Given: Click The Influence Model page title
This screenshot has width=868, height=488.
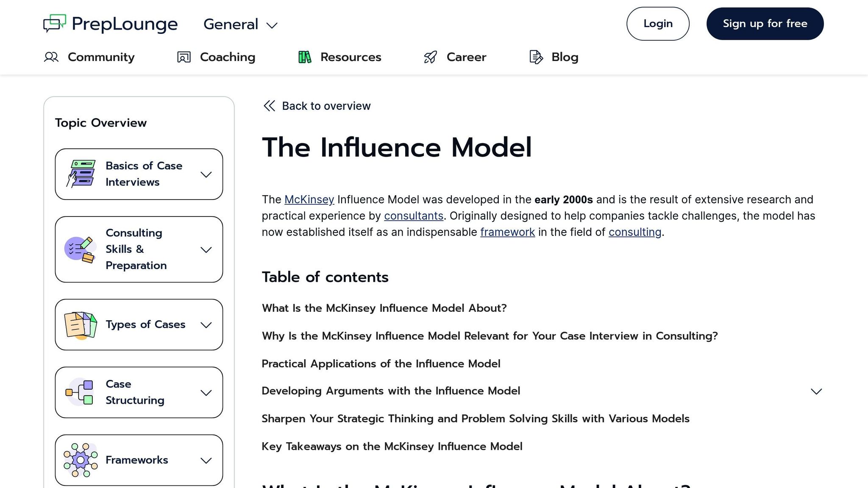Looking at the screenshot, I should (x=397, y=147).
